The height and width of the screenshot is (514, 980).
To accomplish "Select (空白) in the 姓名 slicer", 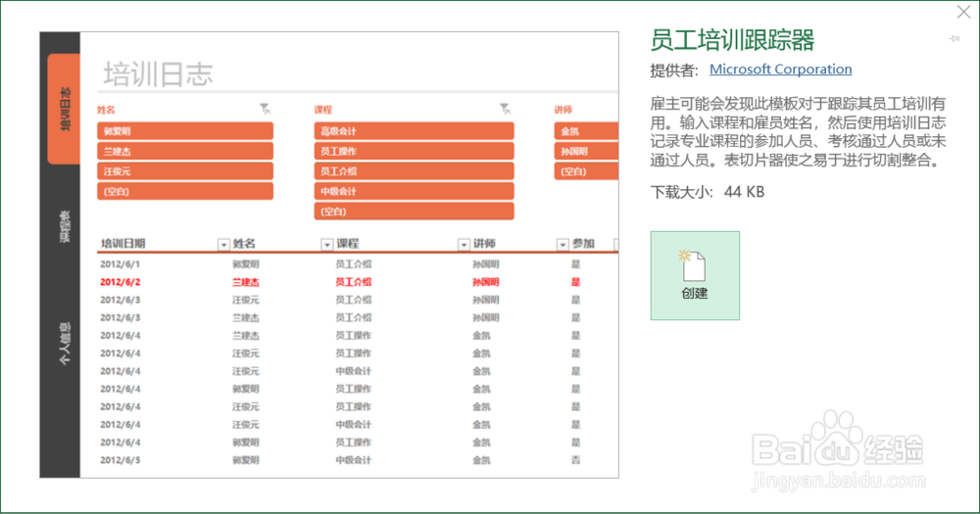I will point(185,191).
